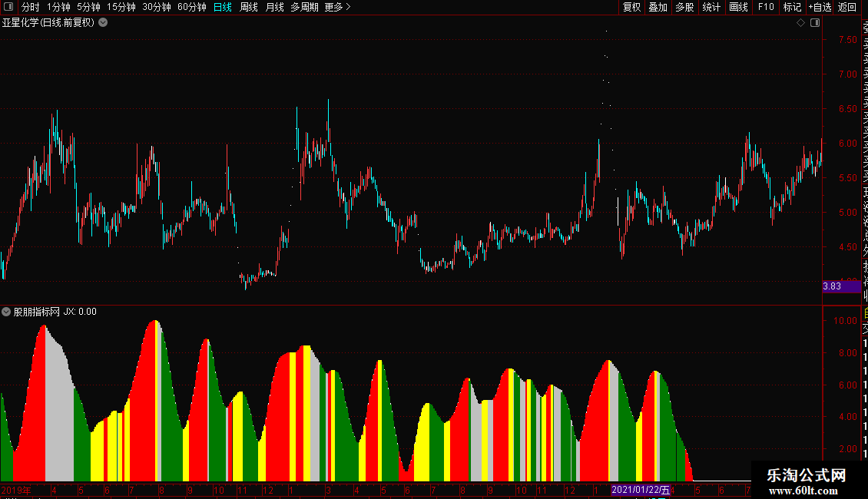Select the 30分钟 period tab
Image resolution: width=868 pixels, height=499 pixels.
tap(157, 7)
